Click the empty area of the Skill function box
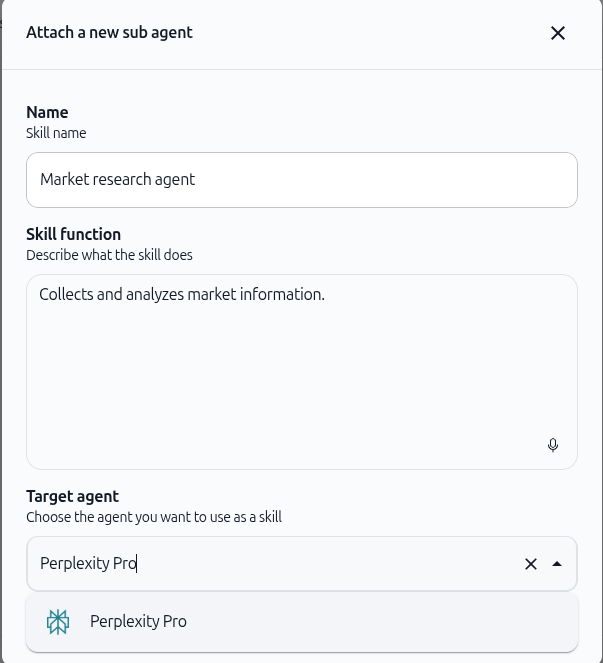Image resolution: width=603 pixels, height=663 pixels. 302,381
